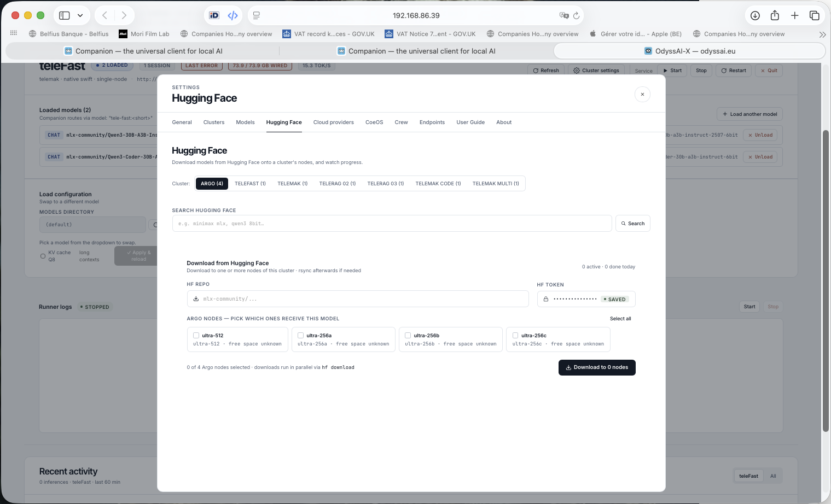Check the ultra-256a node checkbox
Image resolution: width=831 pixels, height=504 pixels.
coord(300,336)
